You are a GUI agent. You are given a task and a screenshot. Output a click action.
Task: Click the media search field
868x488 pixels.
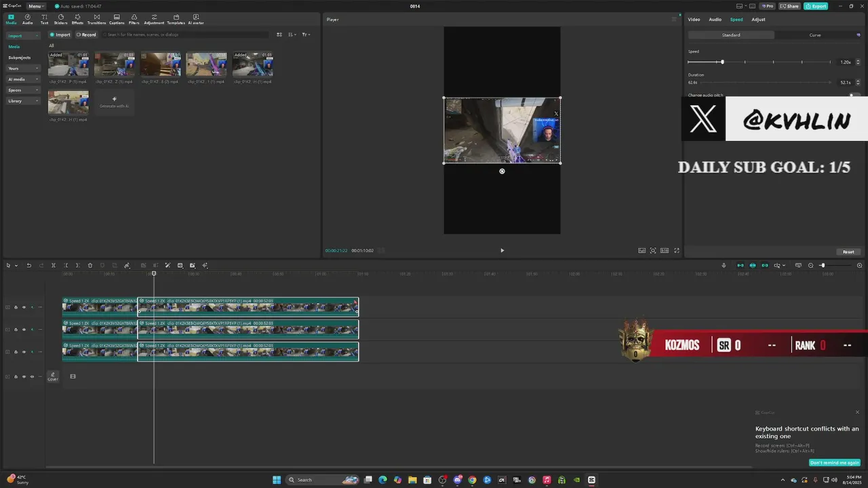[186, 35]
